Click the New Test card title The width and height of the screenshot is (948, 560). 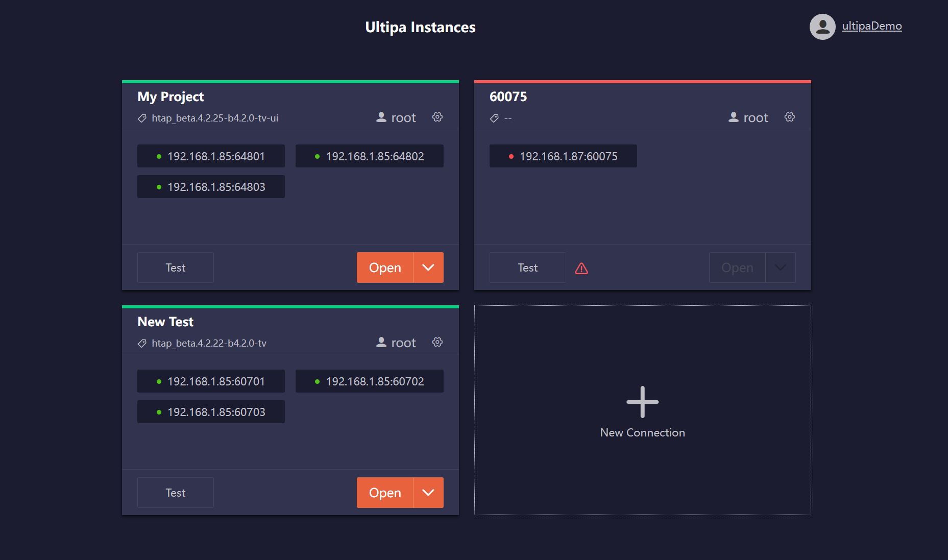tap(165, 322)
